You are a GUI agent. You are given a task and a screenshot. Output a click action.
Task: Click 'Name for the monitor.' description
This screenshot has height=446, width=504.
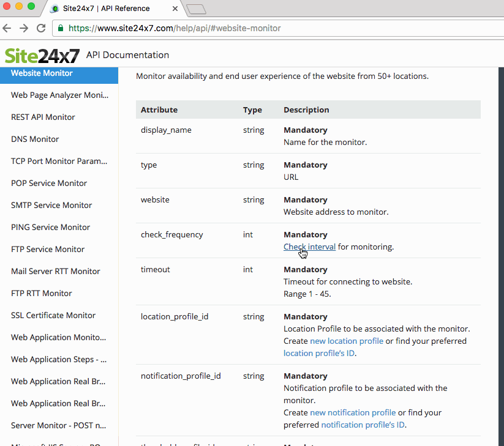[x=325, y=143]
